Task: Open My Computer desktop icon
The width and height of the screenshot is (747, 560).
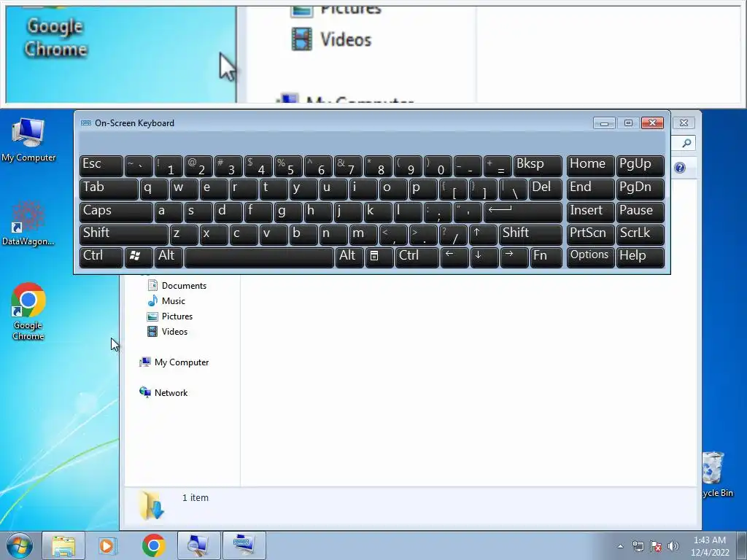Action: (28, 139)
